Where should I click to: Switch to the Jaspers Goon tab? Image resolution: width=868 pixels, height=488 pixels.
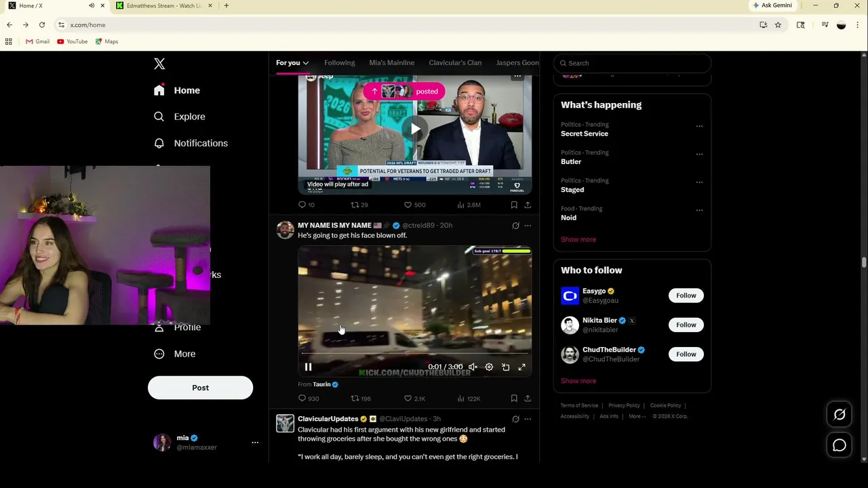pyautogui.click(x=517, y=63)
